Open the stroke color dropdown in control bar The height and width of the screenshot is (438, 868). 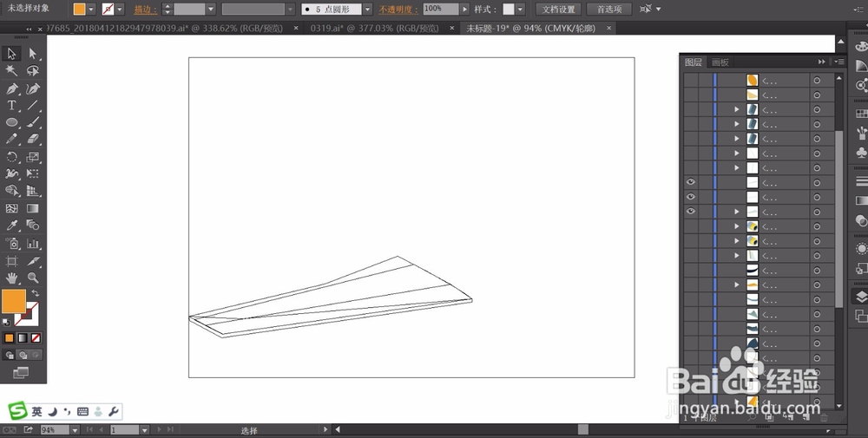(x=120, y=10)
